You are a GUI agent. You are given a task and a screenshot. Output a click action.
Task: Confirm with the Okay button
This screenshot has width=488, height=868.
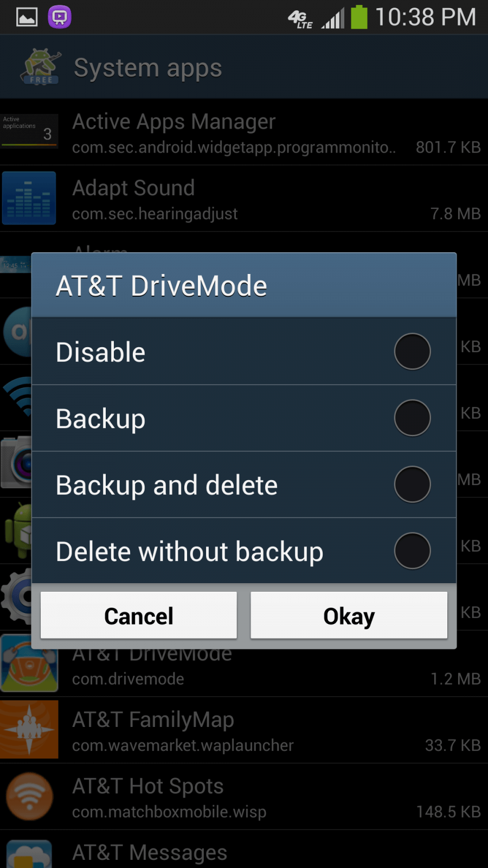(349, 616)
